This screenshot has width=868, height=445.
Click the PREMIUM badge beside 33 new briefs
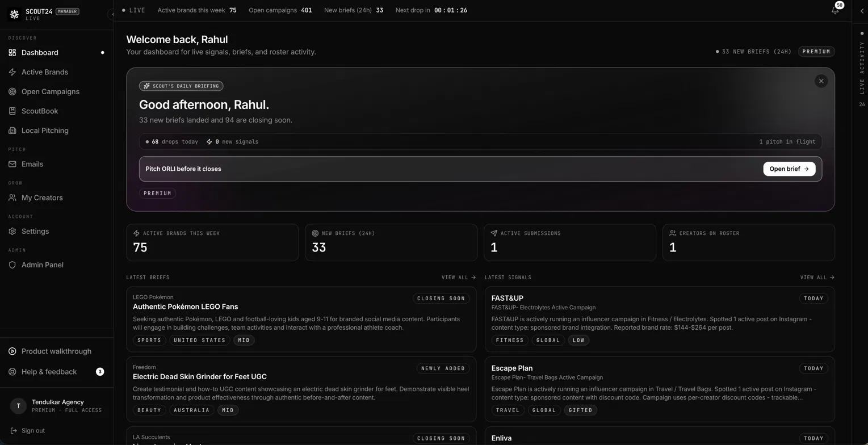coord(816,52)
